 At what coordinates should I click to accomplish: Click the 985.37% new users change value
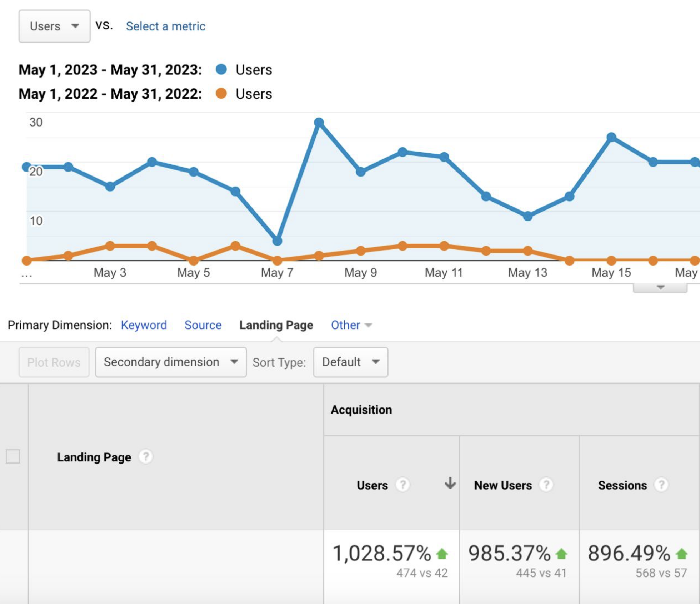pyautogui.click(x=509, y=553)
